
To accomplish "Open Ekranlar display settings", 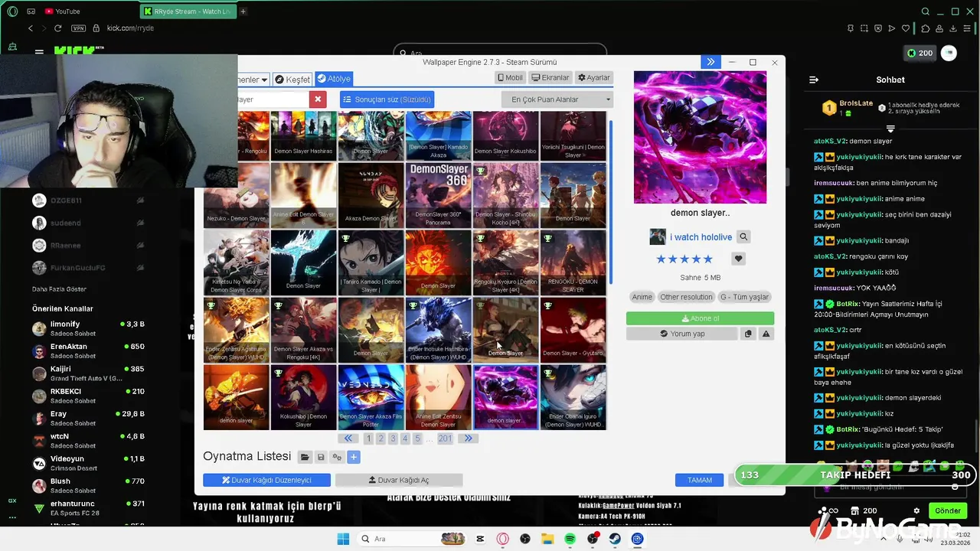I will point(550,78).
